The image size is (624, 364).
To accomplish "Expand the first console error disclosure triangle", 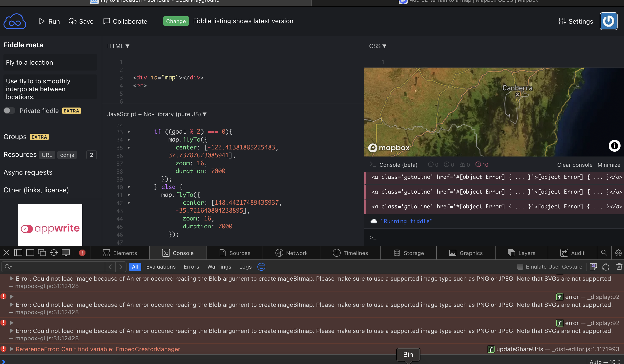I will click(11, 279).
